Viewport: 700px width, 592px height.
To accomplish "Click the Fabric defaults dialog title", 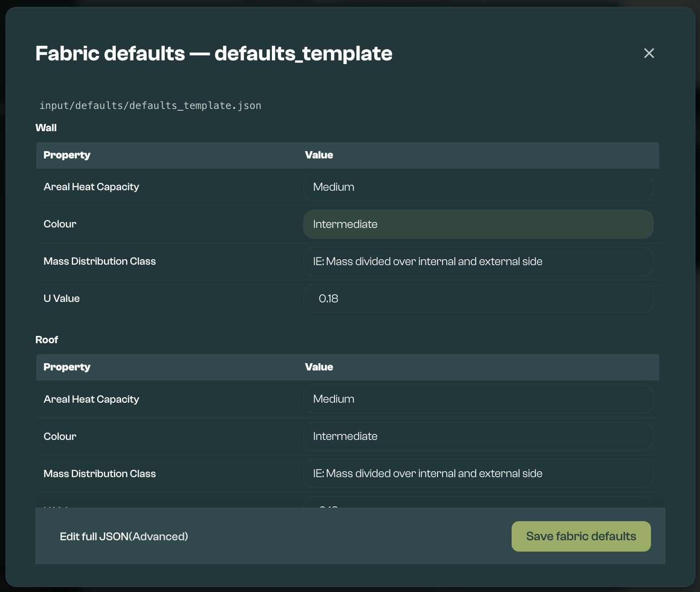I will coord(214,54).
